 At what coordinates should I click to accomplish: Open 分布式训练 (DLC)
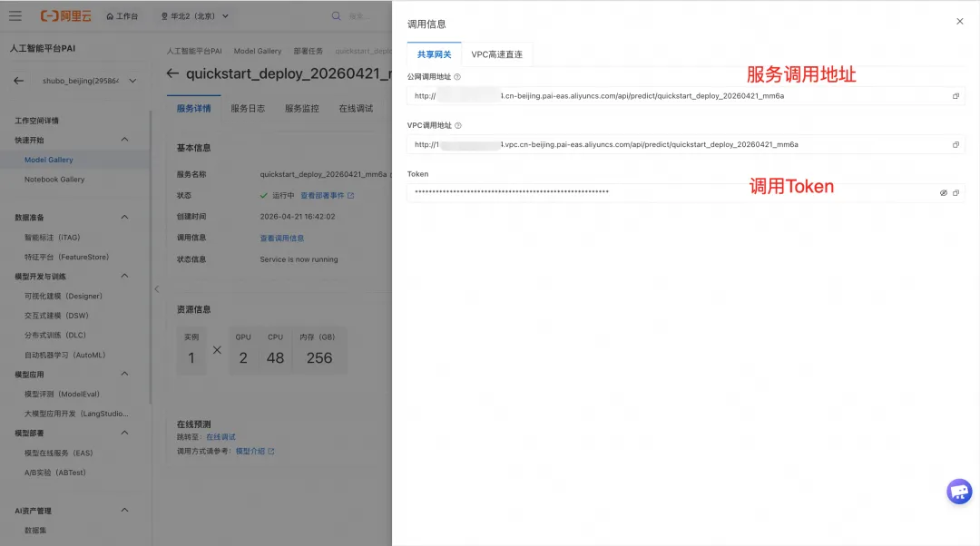(x=55, y=336)
